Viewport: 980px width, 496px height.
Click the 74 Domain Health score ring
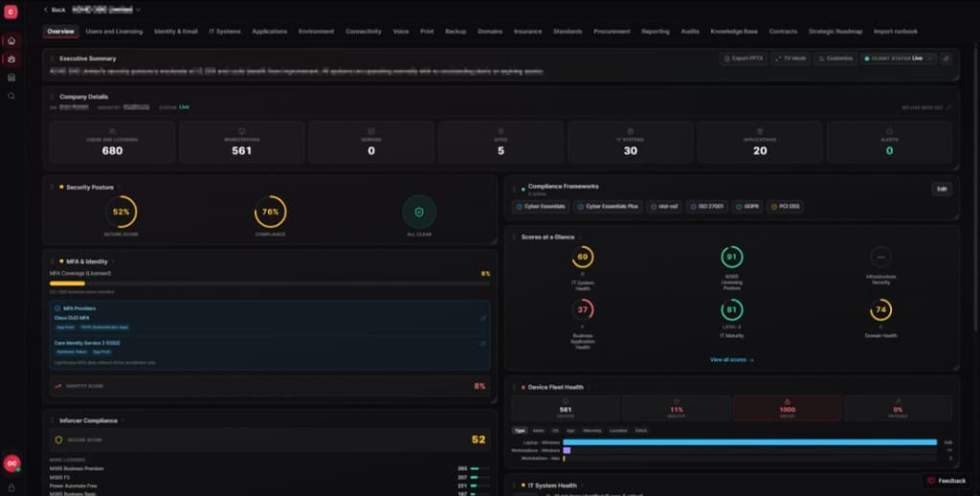(880, 309)
